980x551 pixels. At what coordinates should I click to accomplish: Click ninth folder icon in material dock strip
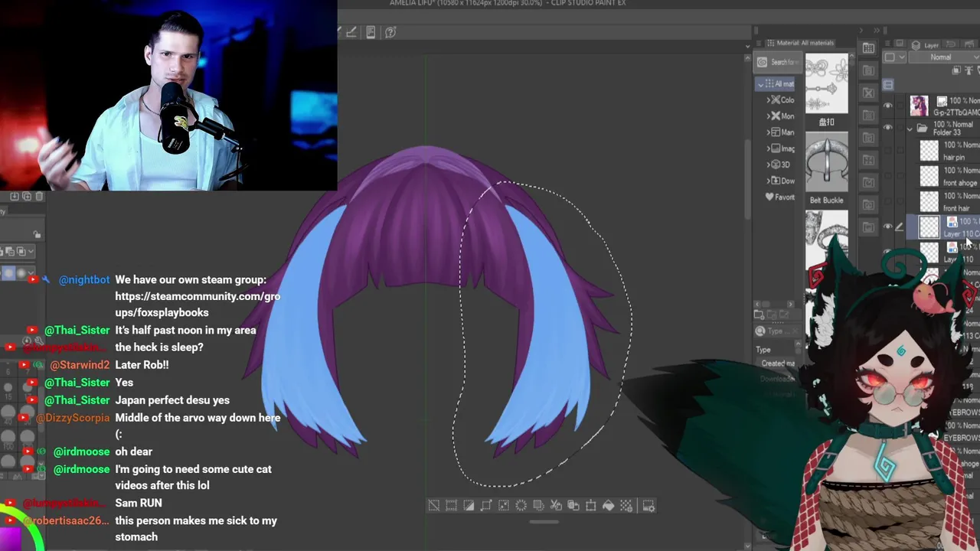[x=868, y=227]
